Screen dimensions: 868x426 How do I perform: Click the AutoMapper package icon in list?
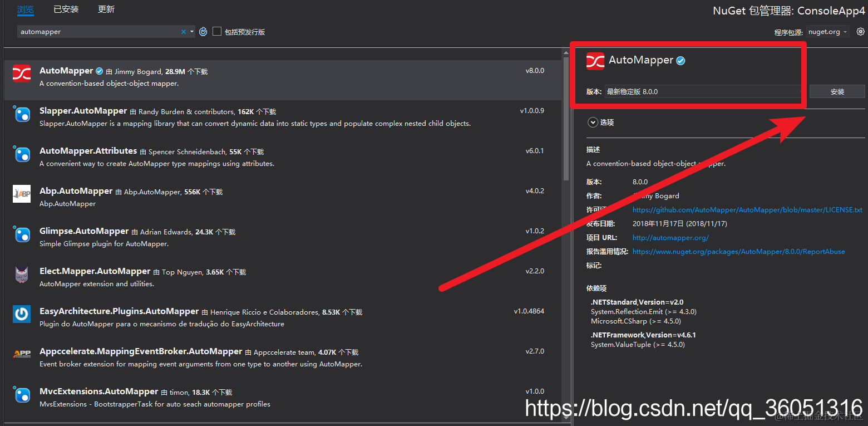(x=22, y=73)
